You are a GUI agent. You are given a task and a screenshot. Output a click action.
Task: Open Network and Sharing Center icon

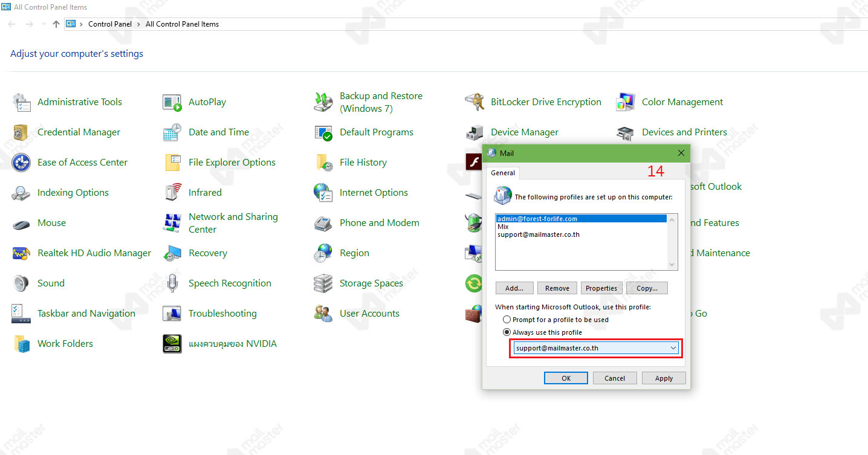[x=172, y=223]
